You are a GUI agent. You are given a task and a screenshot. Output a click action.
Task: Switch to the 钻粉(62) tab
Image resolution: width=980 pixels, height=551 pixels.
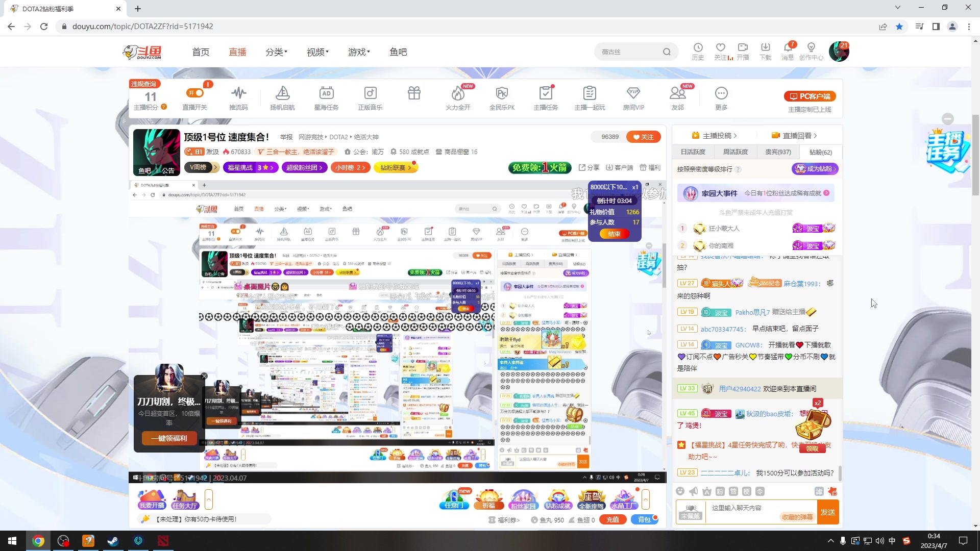click(x=820, y=152)
